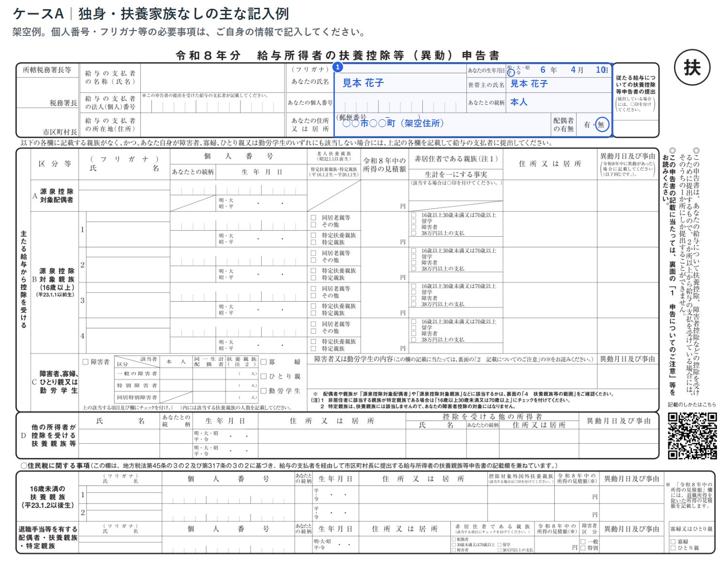
Task: Click the 他の所得者が控除を受ける扶養親族等 label
Action: click(x=53, y=436)
